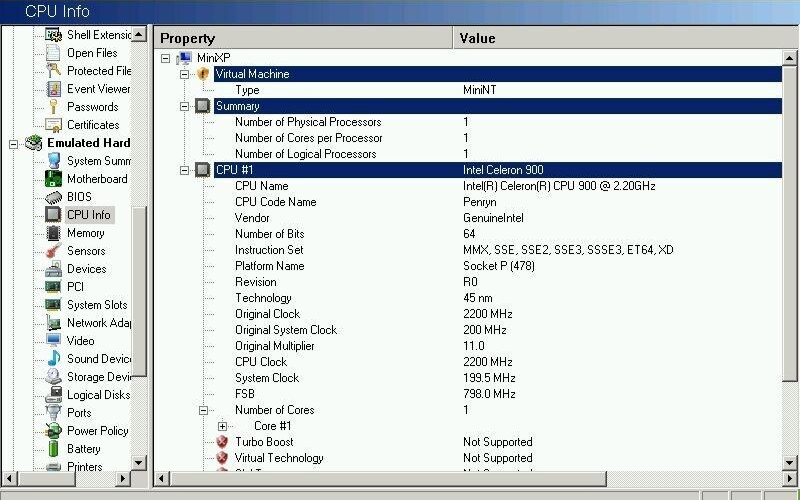Collapse the MiniXP root node

pos(165,58)
